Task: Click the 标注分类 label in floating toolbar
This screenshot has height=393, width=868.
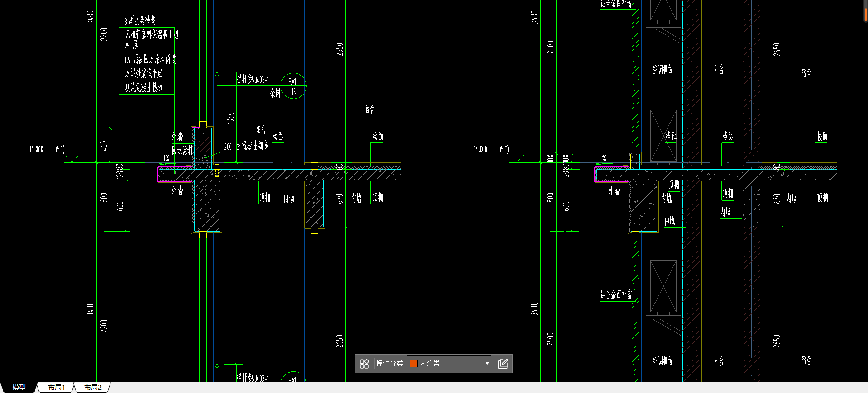Action: click(390, 363)
